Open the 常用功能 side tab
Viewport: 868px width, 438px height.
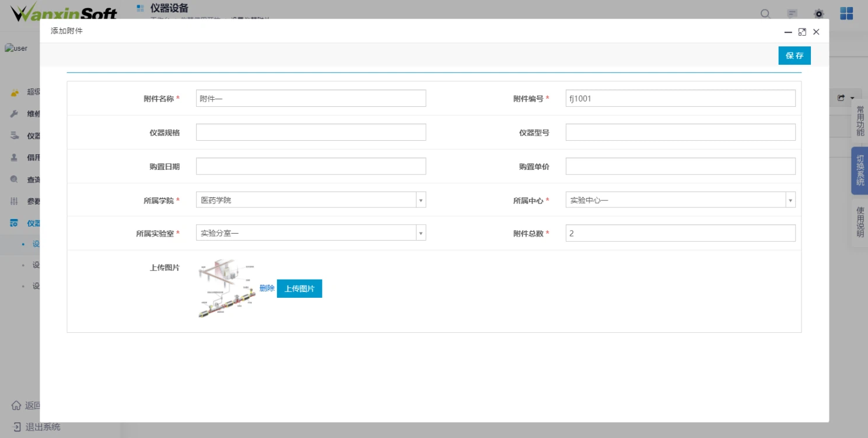point(860,121)
